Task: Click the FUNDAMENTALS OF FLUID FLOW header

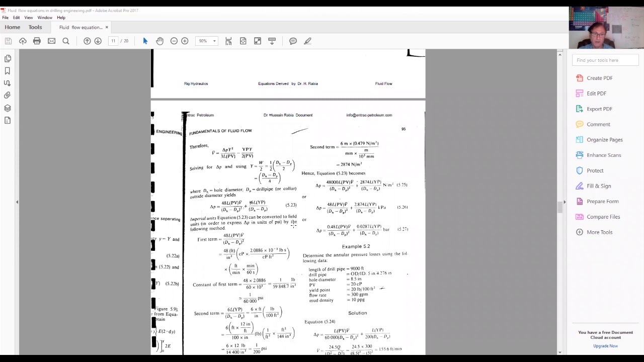Action: [220, 131]
